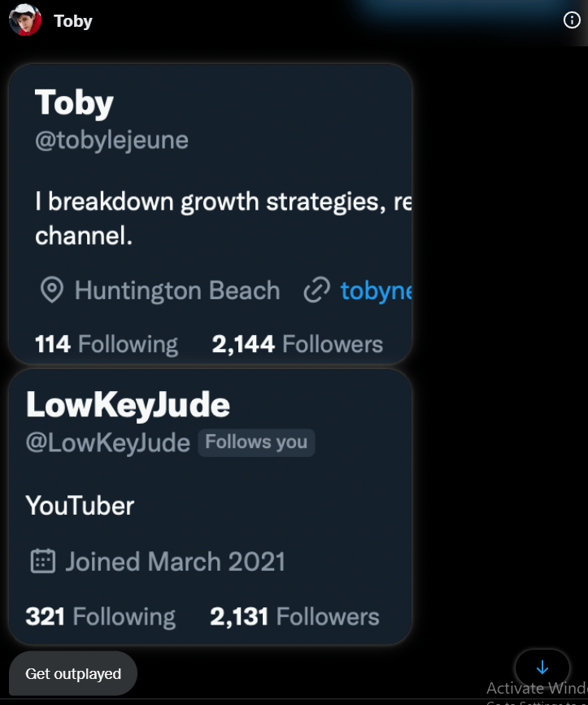Open LowKeyJude's 321 Following list
588x705 pixels.
pos(100,616)
